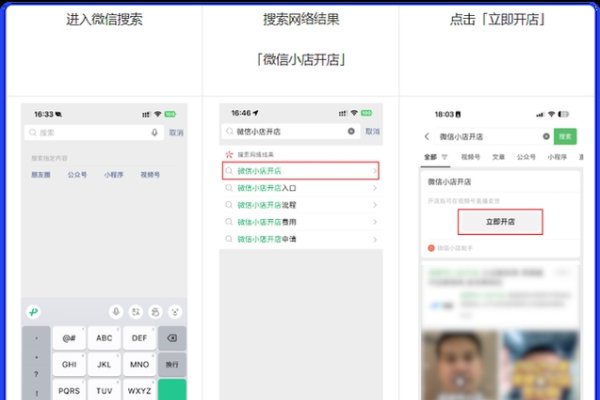This screenshot has height=400, width=600.
Task: Tap the chevron on the highlighted 微信小店开店 row
Action: tap(375, 171)
